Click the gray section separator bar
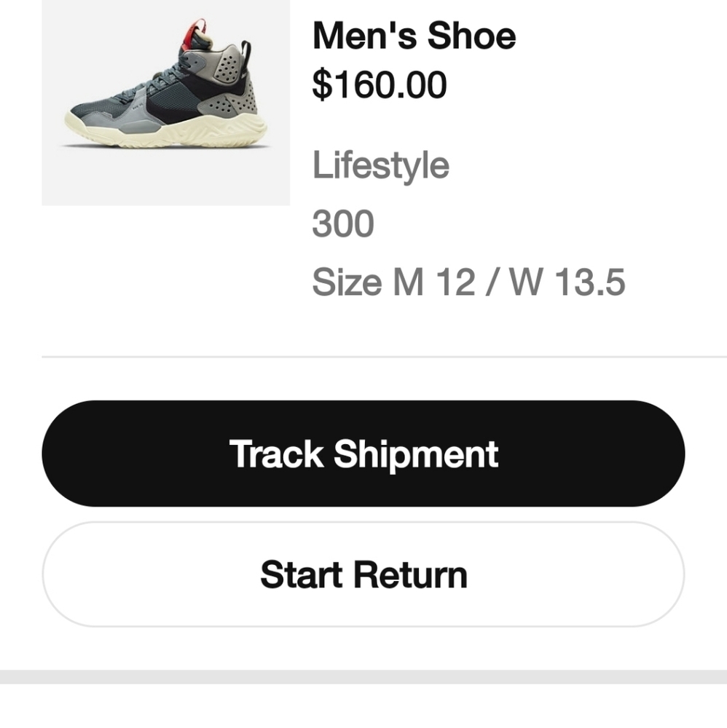This screenshot has height=728, width=727. (363, 677)
